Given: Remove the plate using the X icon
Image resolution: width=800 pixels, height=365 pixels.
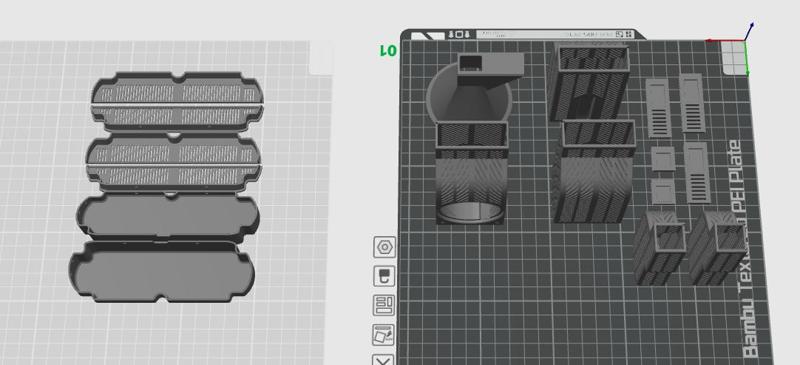Looking at the screenshot, I should pyautogui.click(x=384, y=359).
